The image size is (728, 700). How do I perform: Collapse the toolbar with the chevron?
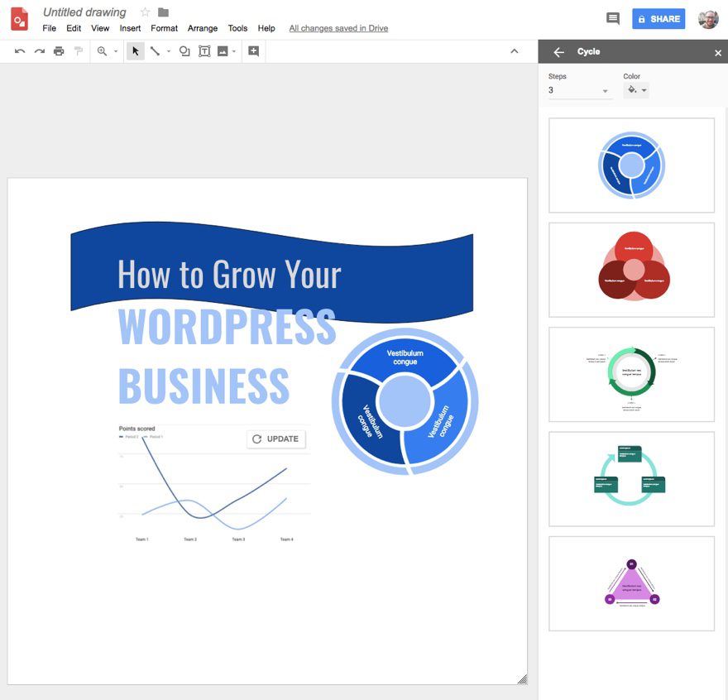click(515, 50)
